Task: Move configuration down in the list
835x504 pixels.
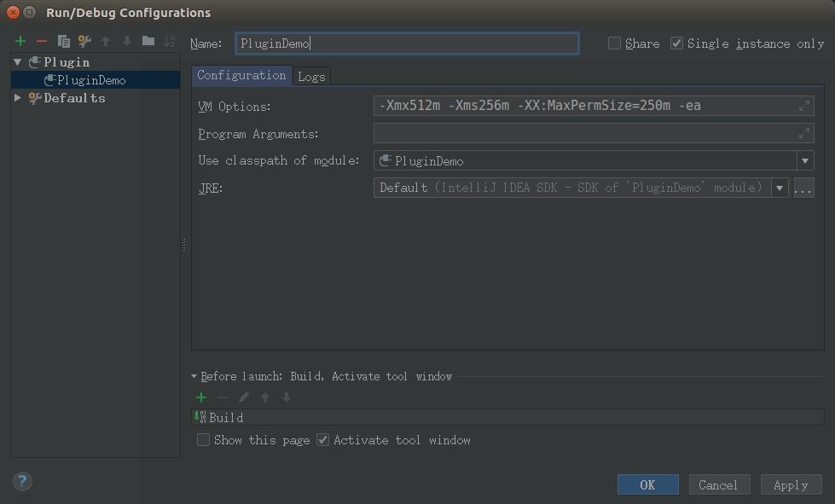Action: [127, 41]
